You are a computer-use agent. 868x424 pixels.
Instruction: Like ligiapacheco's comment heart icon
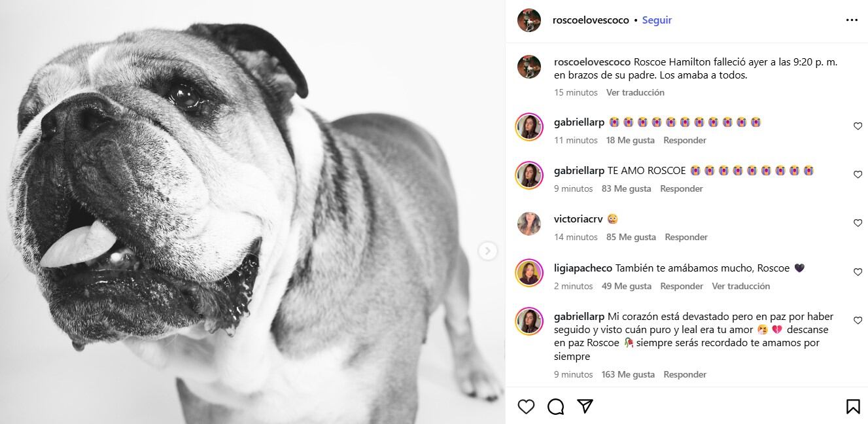(x=858, y=271)
